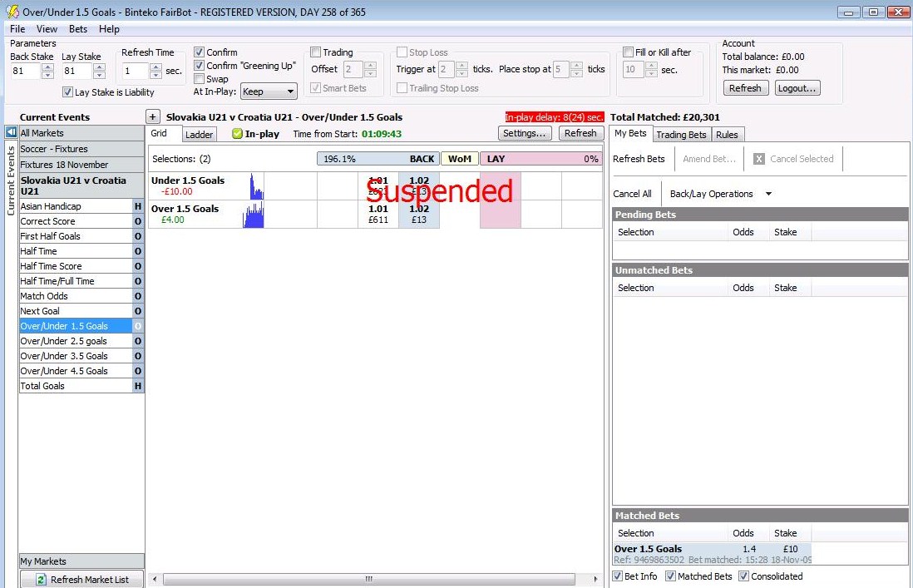Viewport: 913px width, 588px height.
Task: Click the WoM column header
Action: (460, 159)
